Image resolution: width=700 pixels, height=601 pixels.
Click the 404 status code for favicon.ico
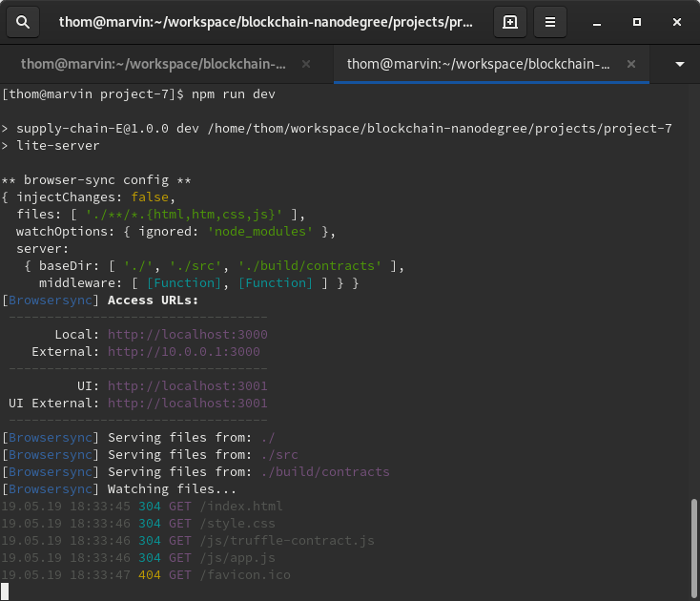point(150,575)
